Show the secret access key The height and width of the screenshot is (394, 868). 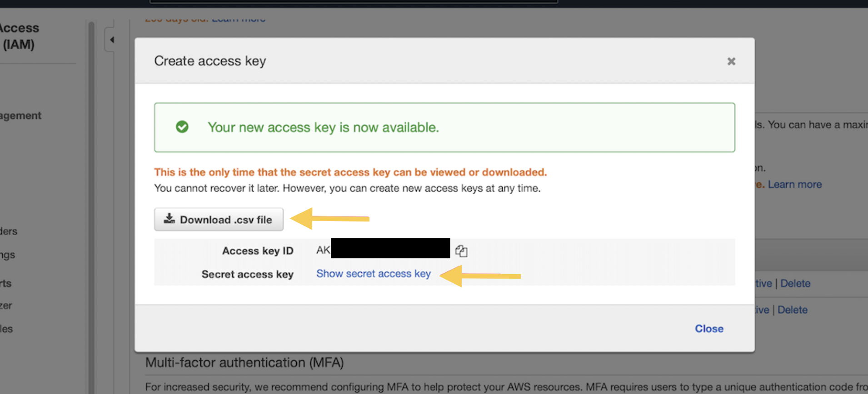click(x=374, y=274)
